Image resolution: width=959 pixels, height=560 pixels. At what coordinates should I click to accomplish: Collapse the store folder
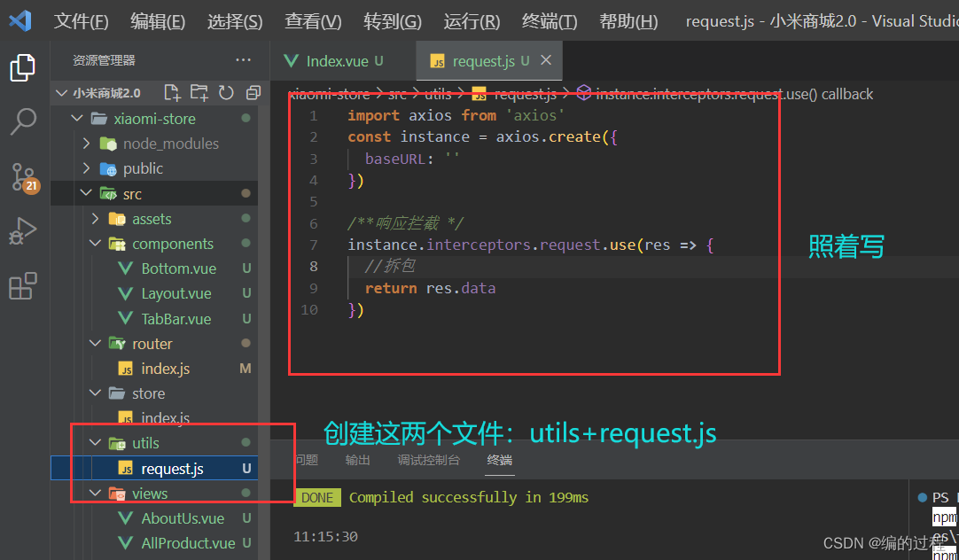pyautogui.click(x=95, y=393)
